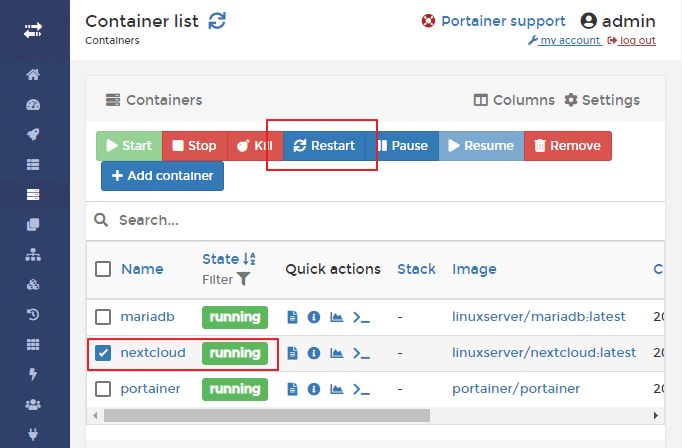Screen dimensions: 682x448
Task: Toggle the sidebar collapse arrows icon
Action: (33, 30)
